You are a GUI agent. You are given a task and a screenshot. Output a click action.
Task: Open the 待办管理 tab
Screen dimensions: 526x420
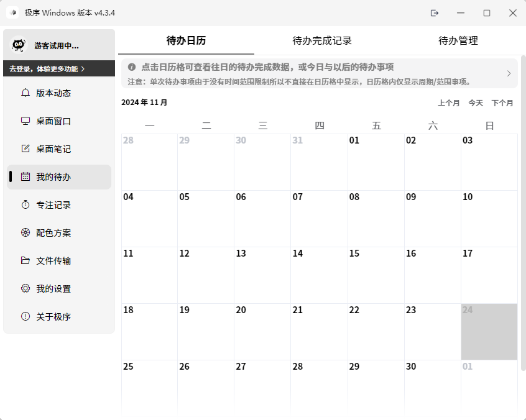[x=458, y=40]
